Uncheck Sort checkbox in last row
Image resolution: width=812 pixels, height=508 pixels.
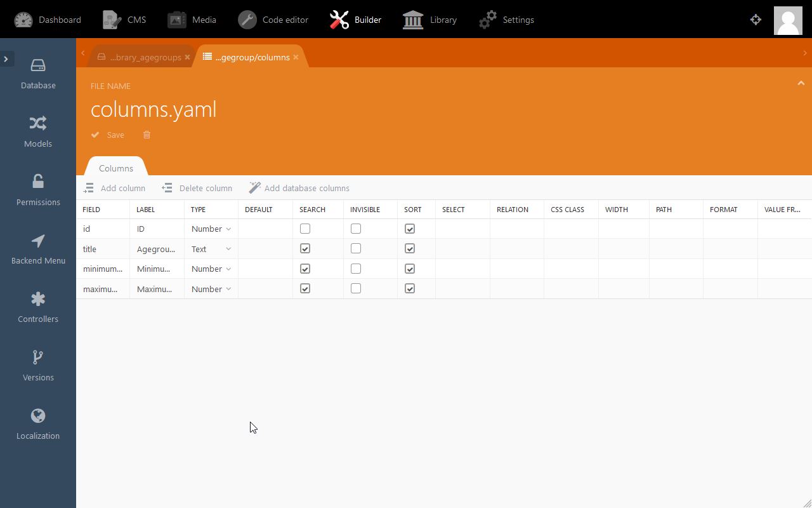click(x=410, y=289)
